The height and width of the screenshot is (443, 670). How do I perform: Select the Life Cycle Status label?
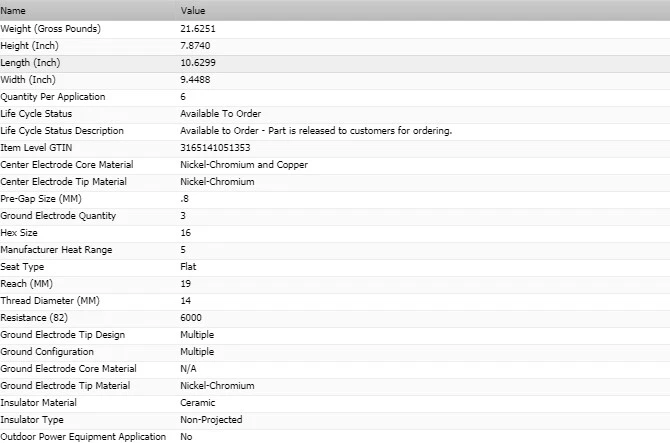(36, 114)
